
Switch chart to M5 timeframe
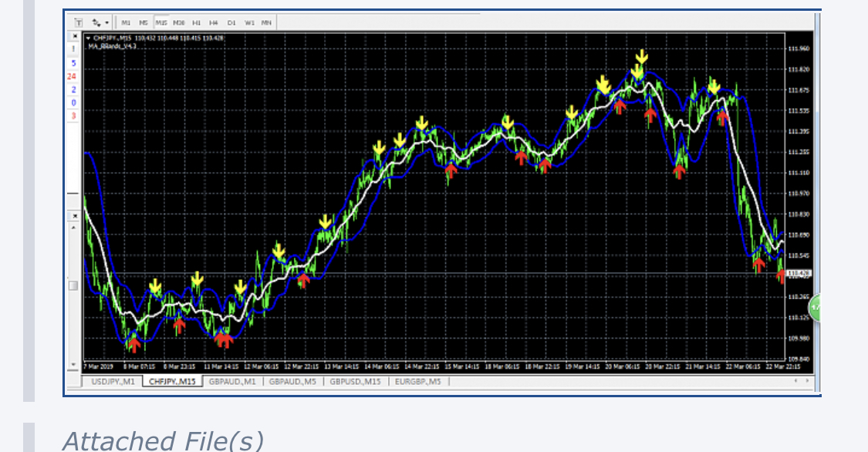(144, 22)
